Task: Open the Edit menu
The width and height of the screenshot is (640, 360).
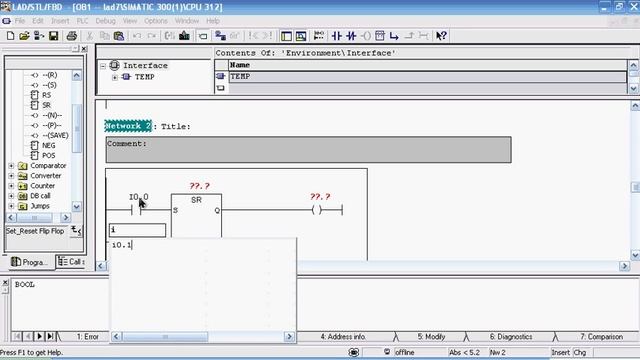Action: coord(38,21)
